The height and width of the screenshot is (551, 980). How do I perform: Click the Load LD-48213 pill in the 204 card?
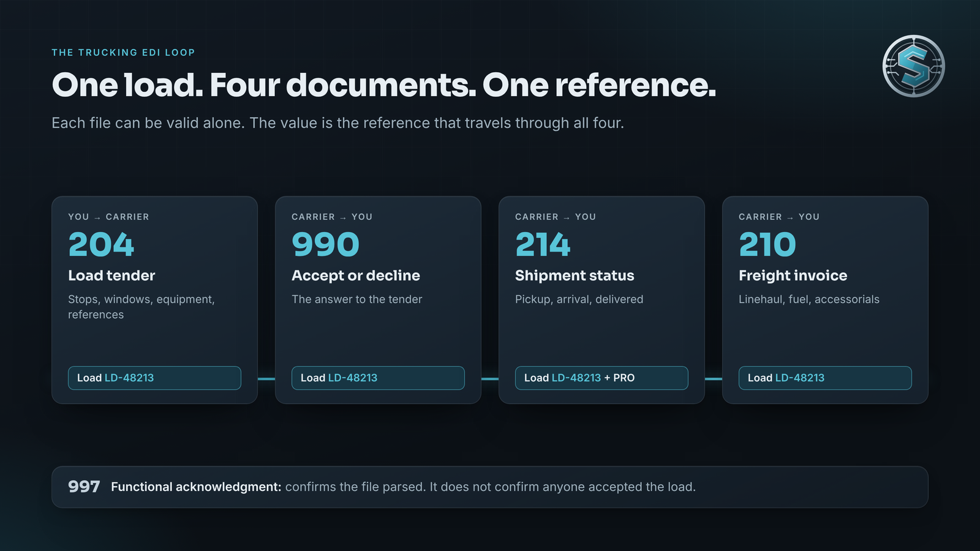154,378
